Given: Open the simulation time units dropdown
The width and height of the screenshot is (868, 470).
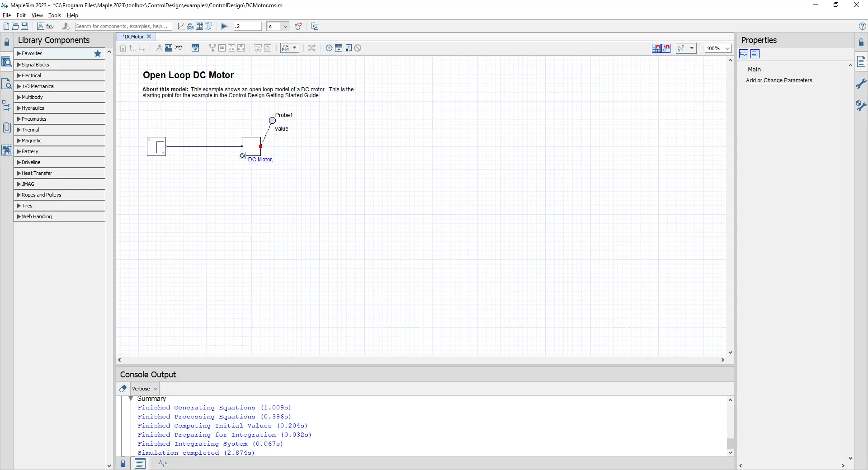Looking at the screenshot, I should pos(278,26).
